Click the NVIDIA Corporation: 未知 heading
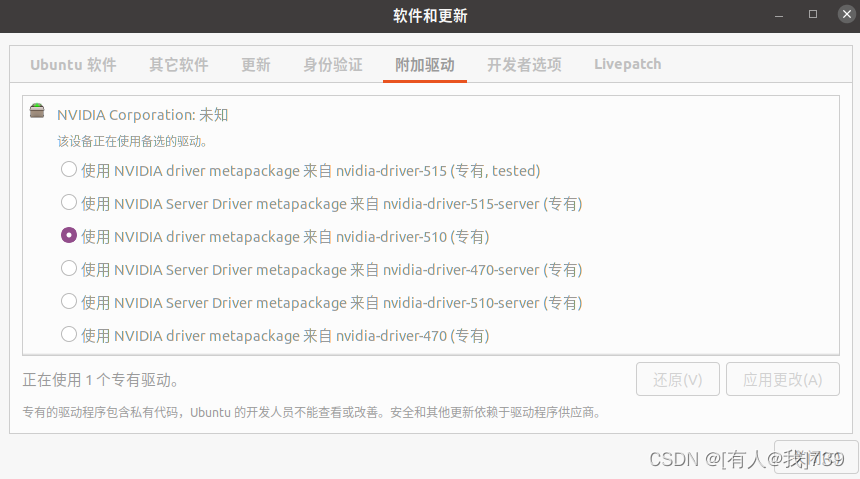 (143, 115)
